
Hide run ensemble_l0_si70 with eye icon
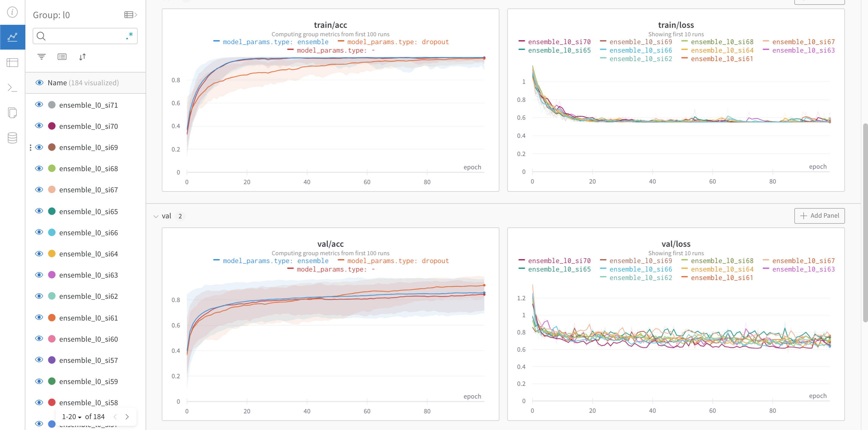click(39, 126)
